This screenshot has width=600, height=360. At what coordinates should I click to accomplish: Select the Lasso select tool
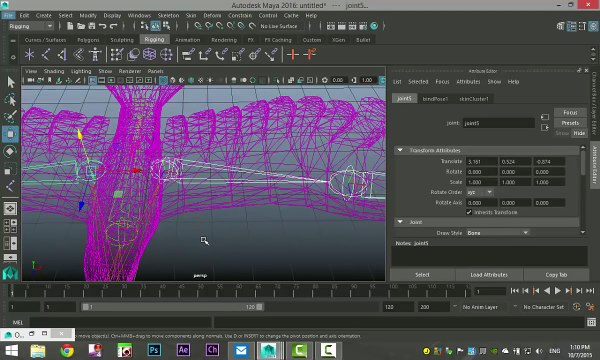pos(11,99)
